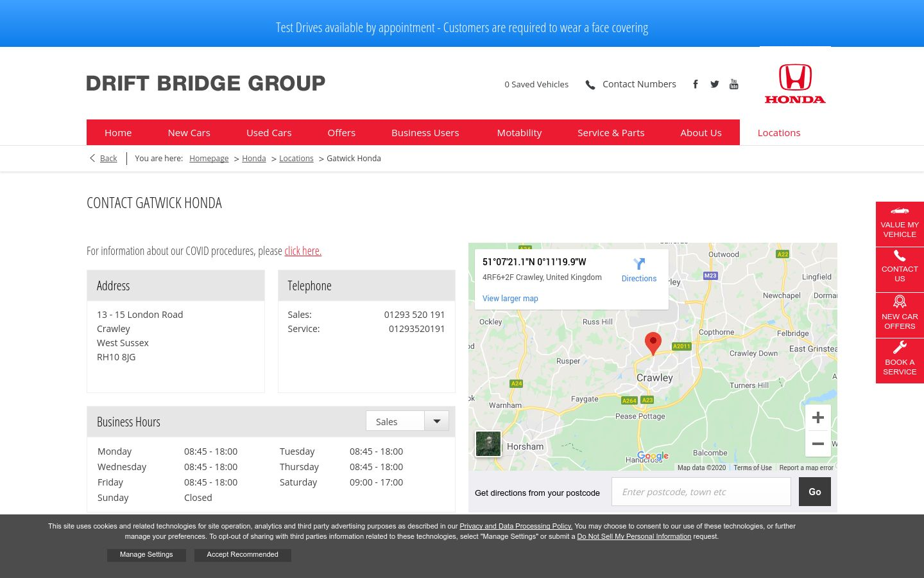This screenshot has height=578, width=924.
Task: Click Sunday Closed hours text
Action: tap(198, 498)
